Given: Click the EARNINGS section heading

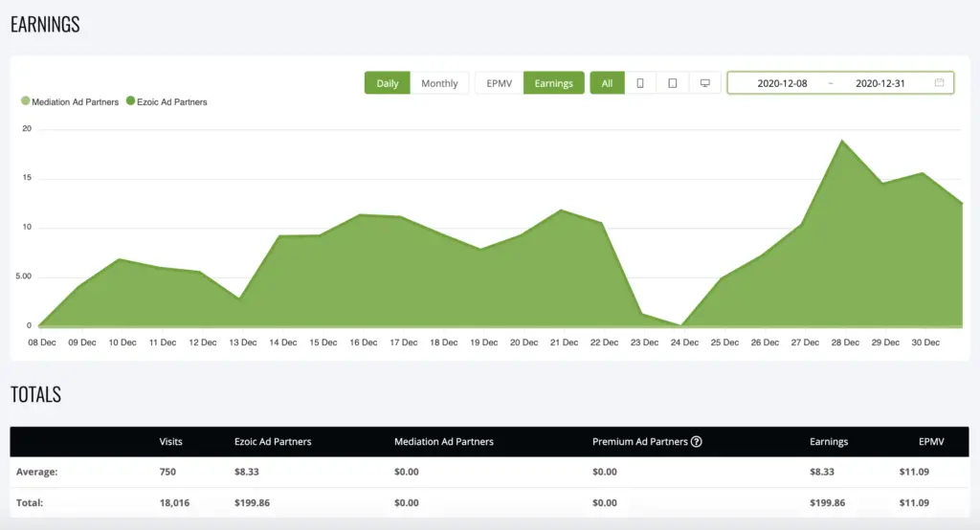Looking at the screenshot, I should pyautogui.click(x=45, y=24).
